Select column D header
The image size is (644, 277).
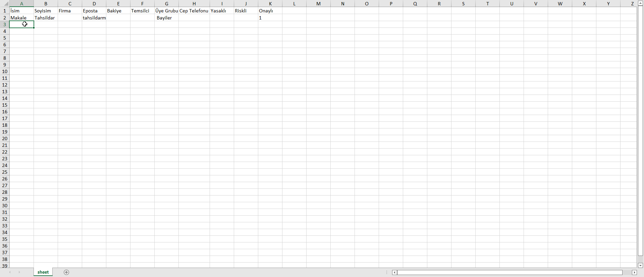[94, 4]
